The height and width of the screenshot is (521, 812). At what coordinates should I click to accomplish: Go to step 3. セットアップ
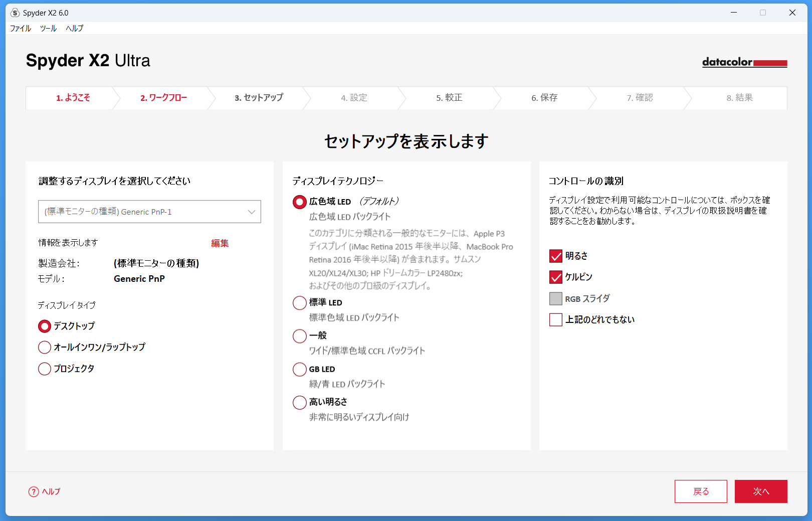(259, 98)
